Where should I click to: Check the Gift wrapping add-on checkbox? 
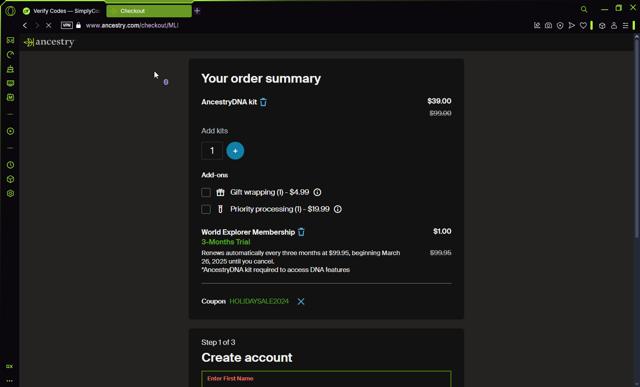tap(206, 192)
